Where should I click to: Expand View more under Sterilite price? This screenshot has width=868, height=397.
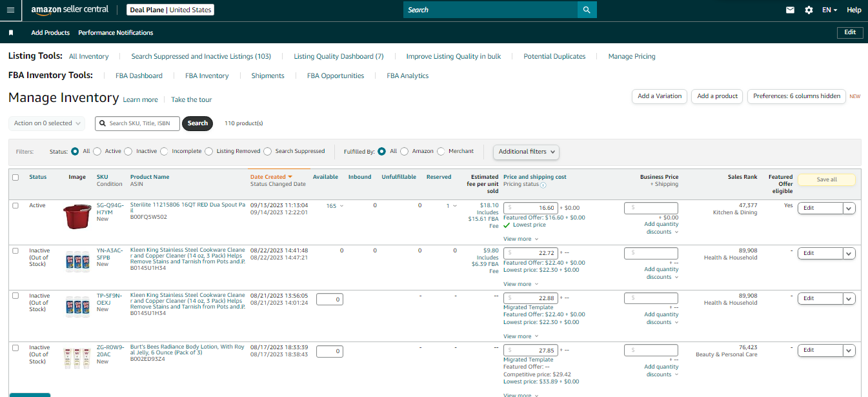tap(520, 239)
